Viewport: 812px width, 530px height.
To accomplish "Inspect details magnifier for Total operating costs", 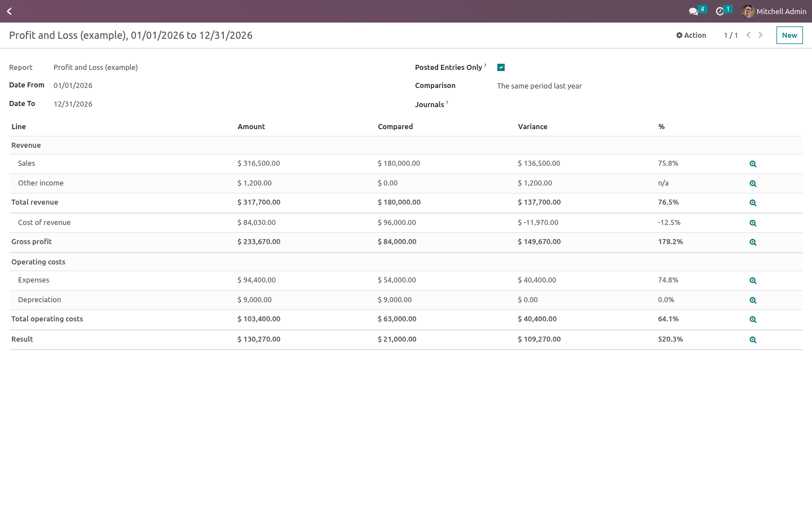I will [x=753, y=320].
